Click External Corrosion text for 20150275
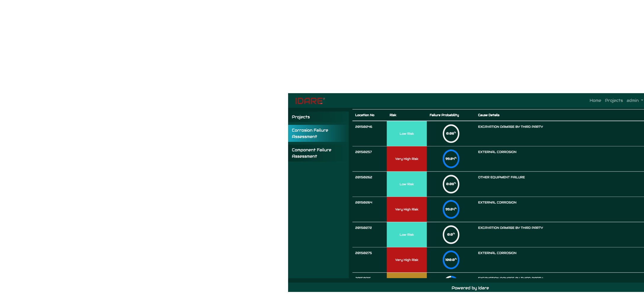Viewport: 644px width, 294px height. pyautogui.click(x=497, y=253)
